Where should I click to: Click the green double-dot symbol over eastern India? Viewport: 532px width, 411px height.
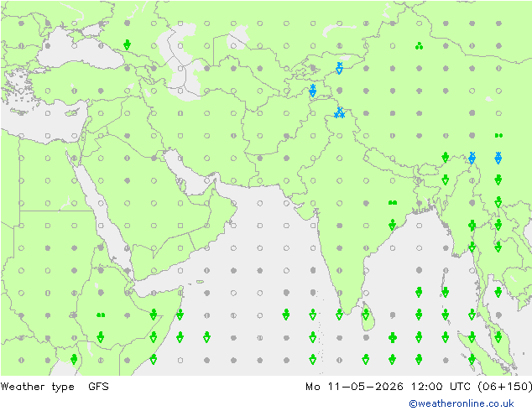[393, 203]
